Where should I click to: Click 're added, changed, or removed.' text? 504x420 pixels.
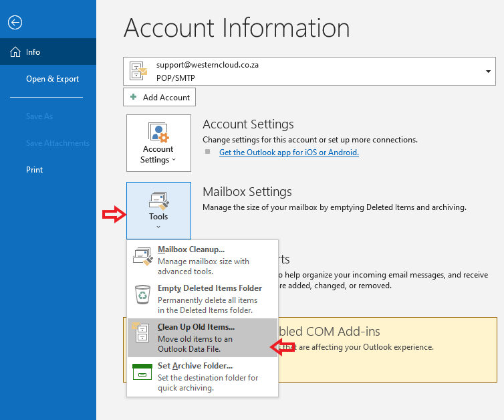coord(336,286)
